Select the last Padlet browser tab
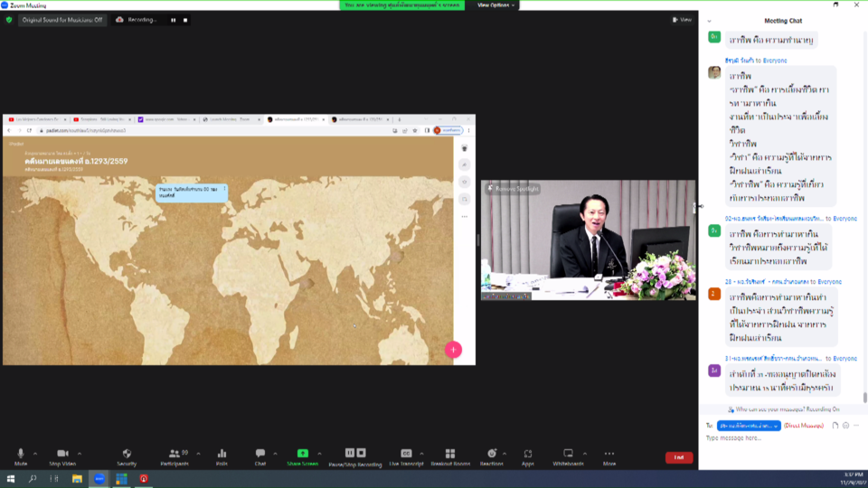The height and width of the screenshot is (488, 868). [x=361, y=119]
